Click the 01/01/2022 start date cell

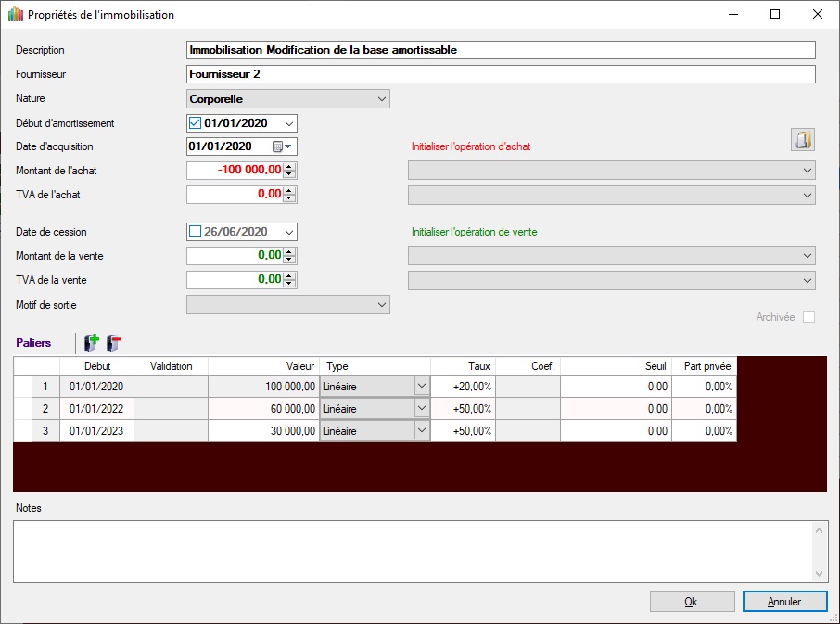97,409
